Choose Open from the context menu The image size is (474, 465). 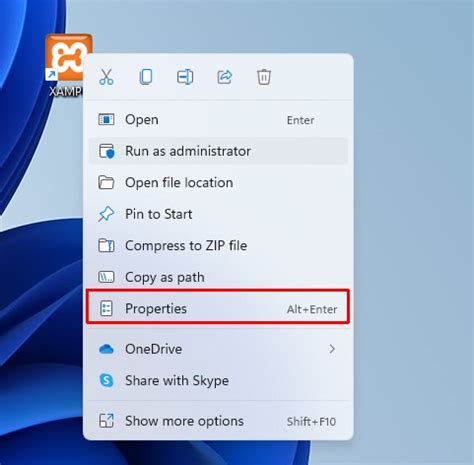tap(218, 120)
